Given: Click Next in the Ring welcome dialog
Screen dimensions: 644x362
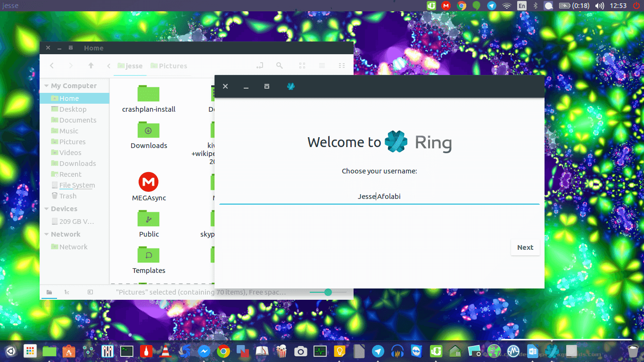Looking at the screenshot, I should coord(525,247).
